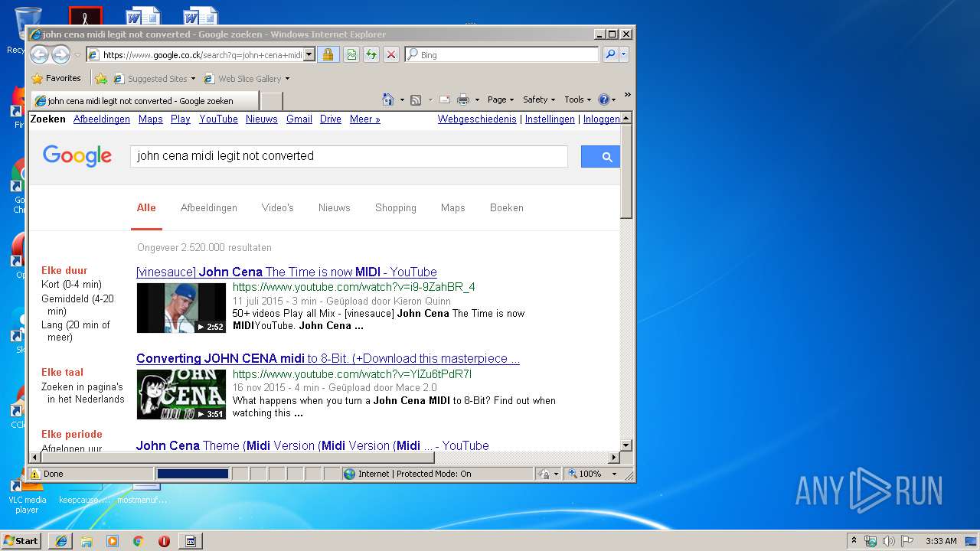Open the Afbeeldingen link in Google's top bar

click(x=102, y=119)
